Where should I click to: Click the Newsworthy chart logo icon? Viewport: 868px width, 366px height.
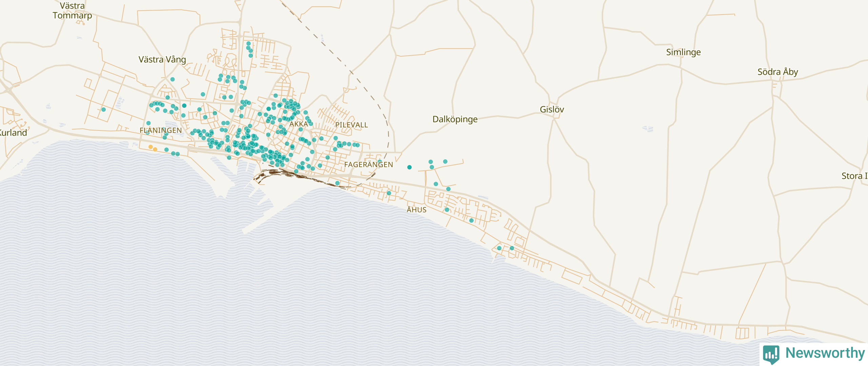(x=771, y=354)
